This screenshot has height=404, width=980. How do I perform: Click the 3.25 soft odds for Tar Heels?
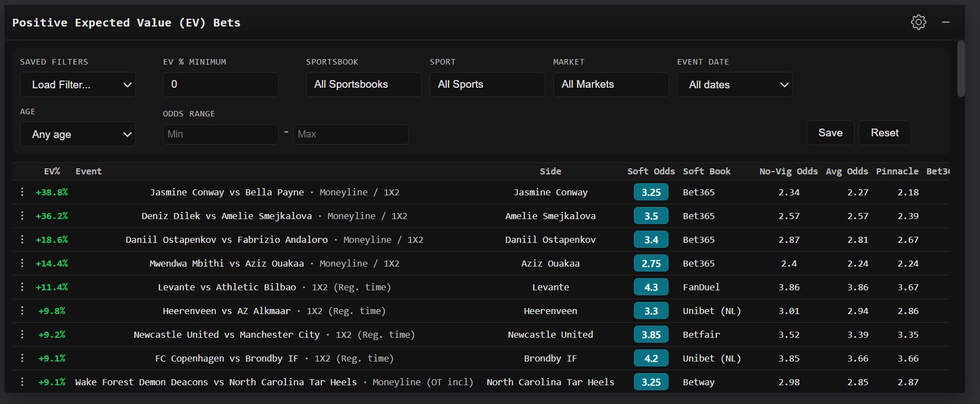651,382
